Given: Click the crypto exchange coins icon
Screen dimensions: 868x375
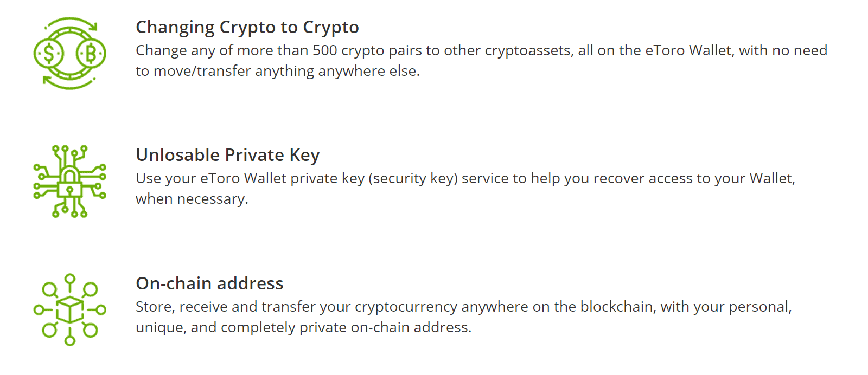Looking at the screenshot, I should tap(69, 53).
